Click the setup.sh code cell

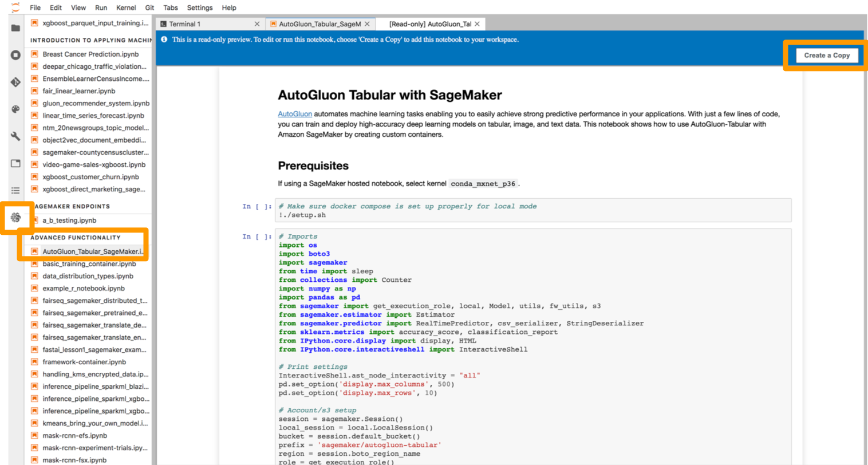tap(533, 211)
